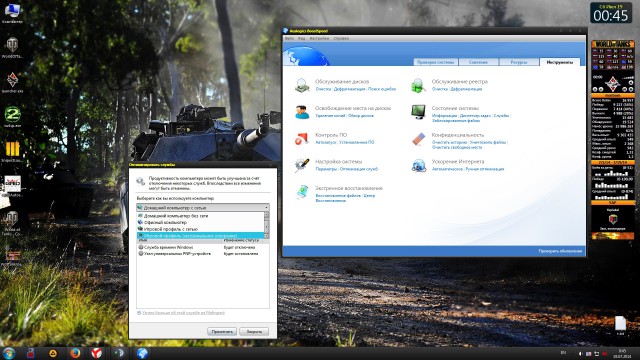Launch World of Tanks desktop shortcut
640x360 pixels.
pos(12,47)
